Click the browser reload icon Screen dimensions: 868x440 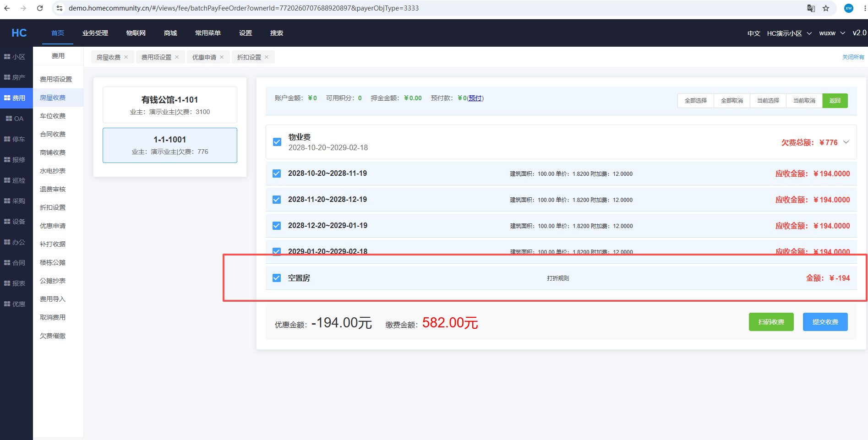coord(40,8)
